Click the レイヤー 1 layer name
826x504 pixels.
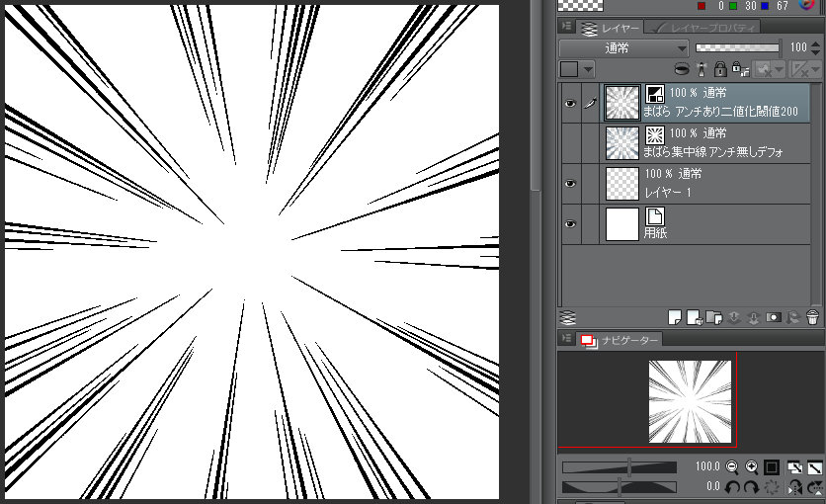(x=668, y=193)
